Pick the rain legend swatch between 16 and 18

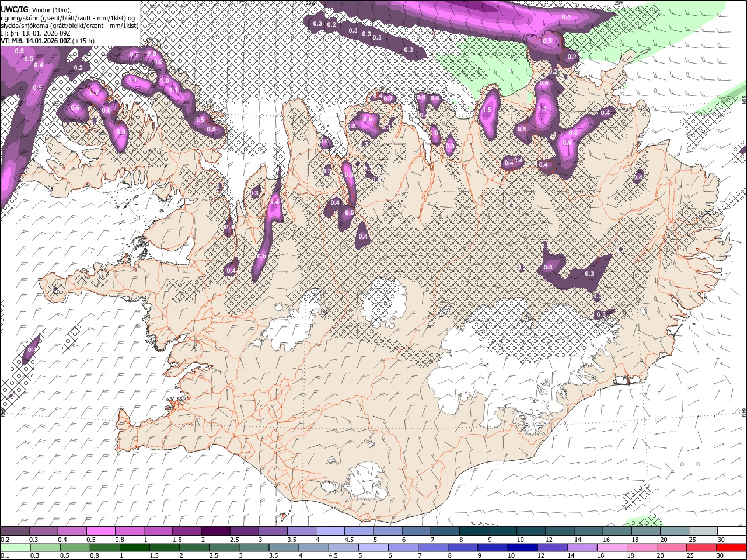click(611, 547)
